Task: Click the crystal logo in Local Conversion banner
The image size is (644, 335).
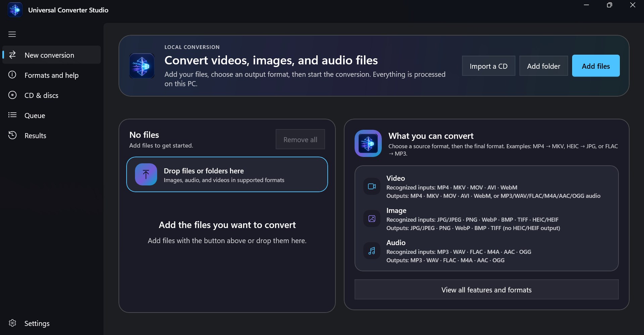Action: [142, 66]
